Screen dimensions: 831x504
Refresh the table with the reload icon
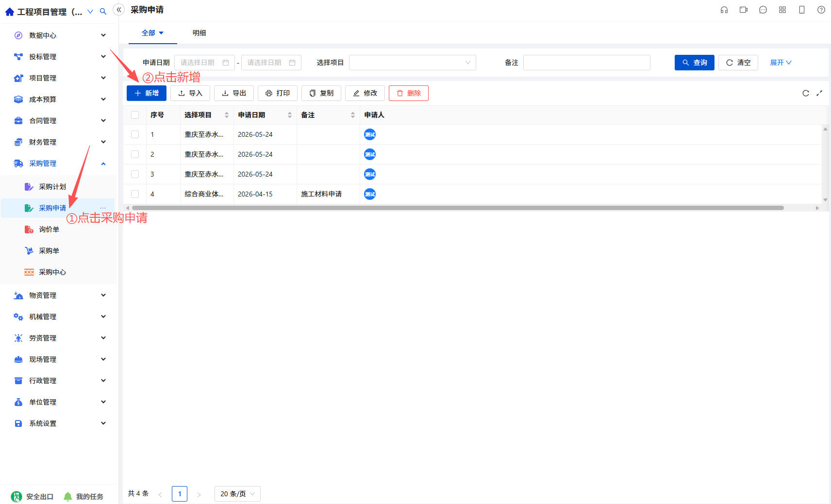pos(806,93)
